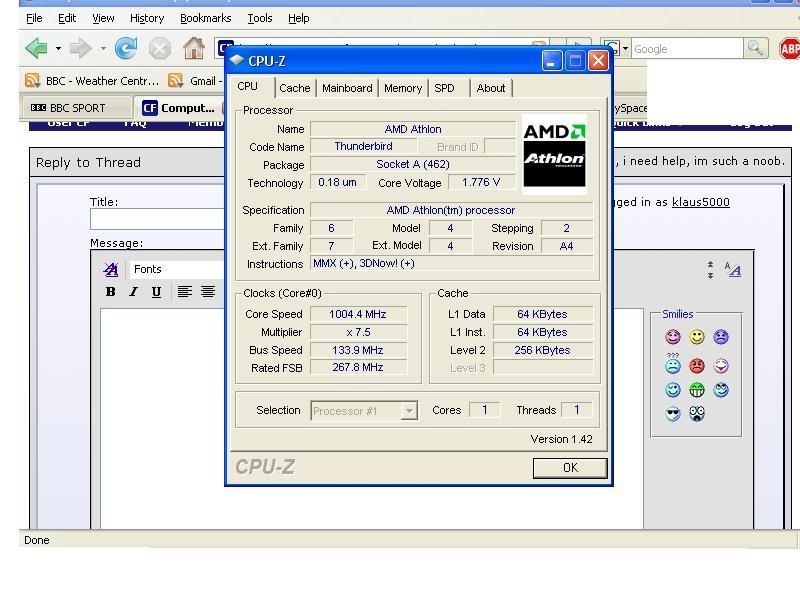Switch to the Memory tab in CPU-Z
The width and height of the screenshot is (800, 600).
(x=403, y=88)
